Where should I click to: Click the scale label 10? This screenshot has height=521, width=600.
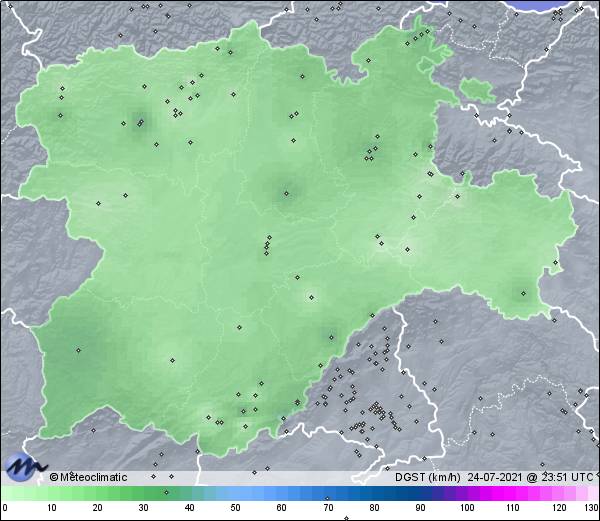(52, 508)
